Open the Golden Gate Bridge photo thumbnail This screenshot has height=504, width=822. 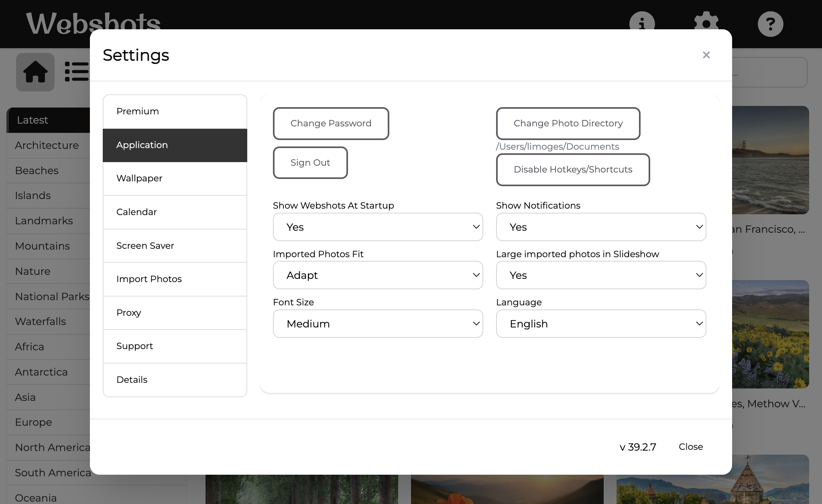[x=770, y=160]
